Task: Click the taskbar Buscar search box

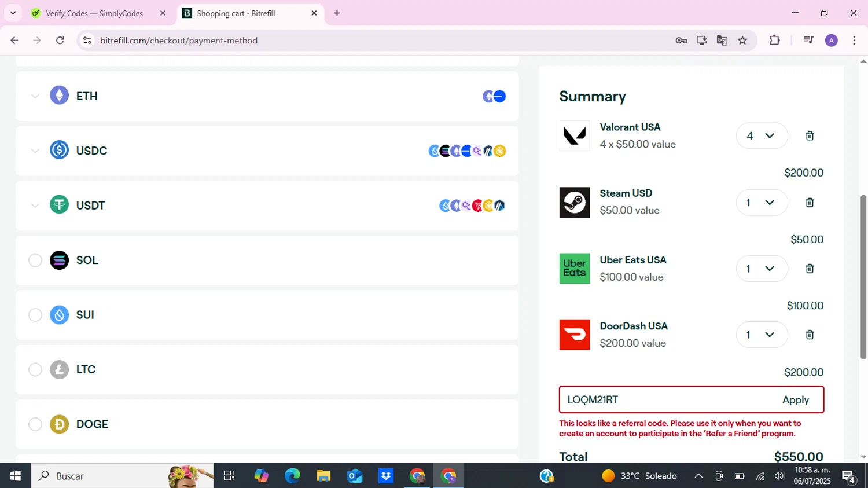Action: pyautogui.click(x=122, y=476)
